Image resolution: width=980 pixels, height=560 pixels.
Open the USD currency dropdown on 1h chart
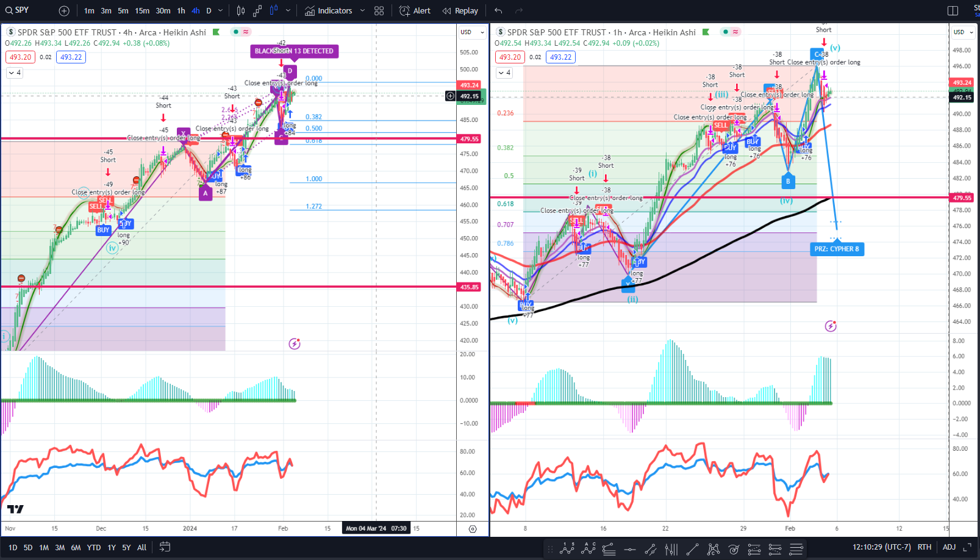click(964, 32)
